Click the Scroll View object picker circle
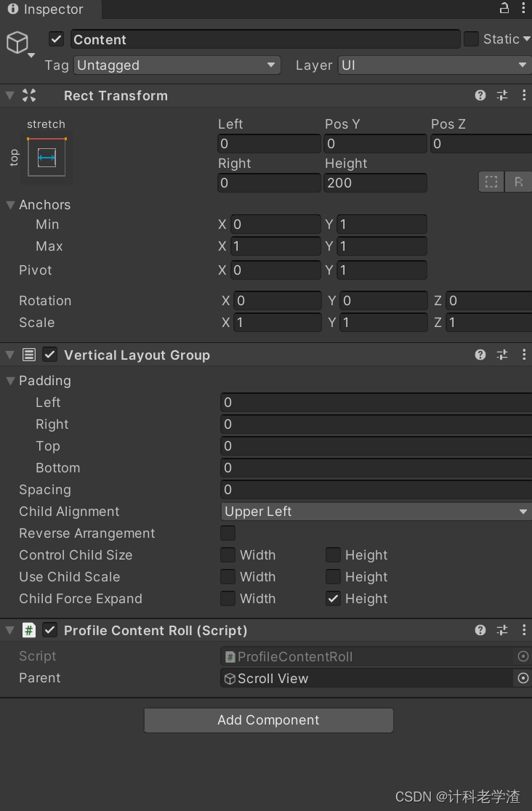Screen dimensions: 532x811 [x=523, y=678]
